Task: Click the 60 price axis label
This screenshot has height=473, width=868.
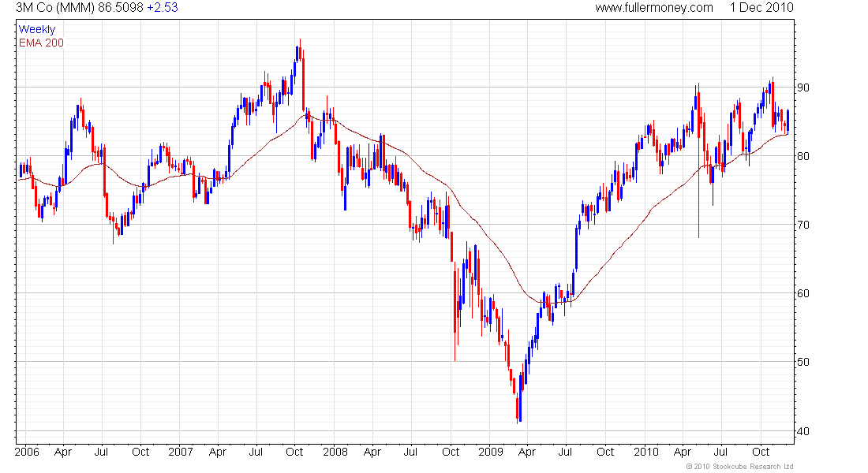Action: coord(803,293)
